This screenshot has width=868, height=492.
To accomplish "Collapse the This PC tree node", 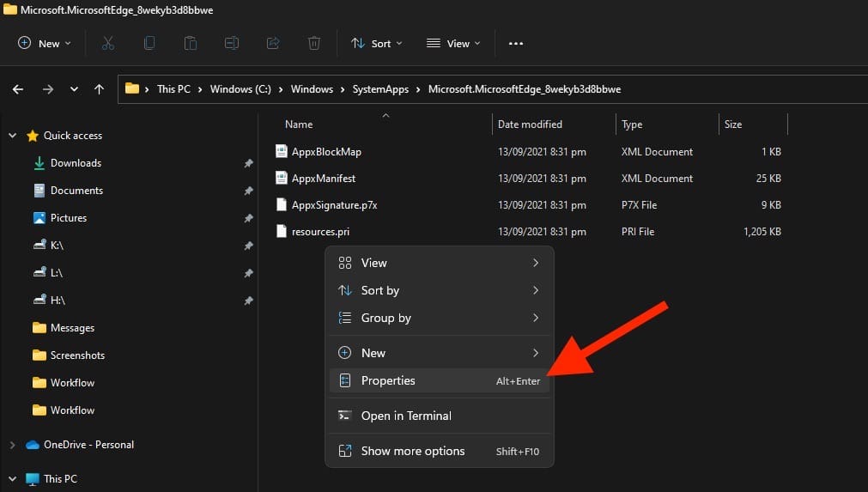I will coord(12,479).
